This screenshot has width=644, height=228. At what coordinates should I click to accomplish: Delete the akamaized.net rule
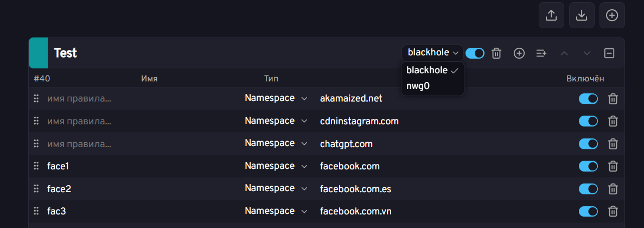(x=613, y=99)
